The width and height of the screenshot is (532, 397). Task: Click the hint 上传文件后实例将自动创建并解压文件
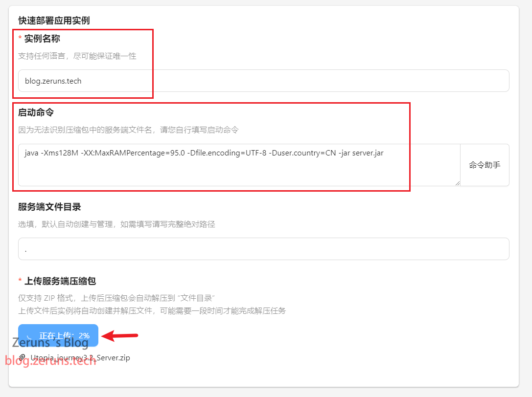[x=152, y=310]
